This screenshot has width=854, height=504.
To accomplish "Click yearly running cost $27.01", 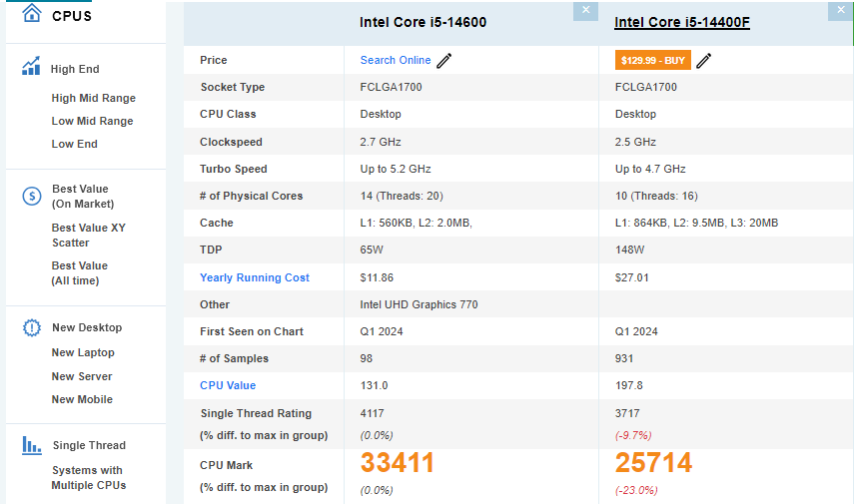I will 632,277.
